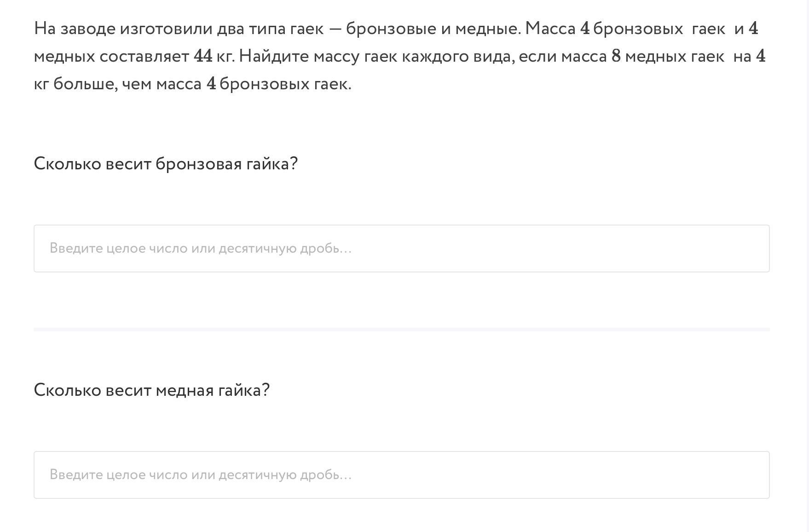Click the placeholder text in the second answer box
809x532 pixels.
tap(201, 475)
